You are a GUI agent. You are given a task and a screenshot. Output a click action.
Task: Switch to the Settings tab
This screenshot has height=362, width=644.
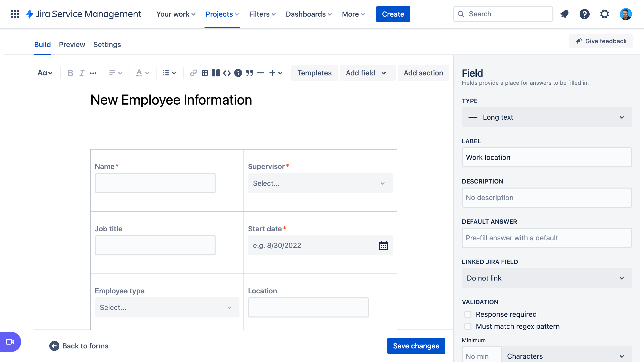coord(107,44)
